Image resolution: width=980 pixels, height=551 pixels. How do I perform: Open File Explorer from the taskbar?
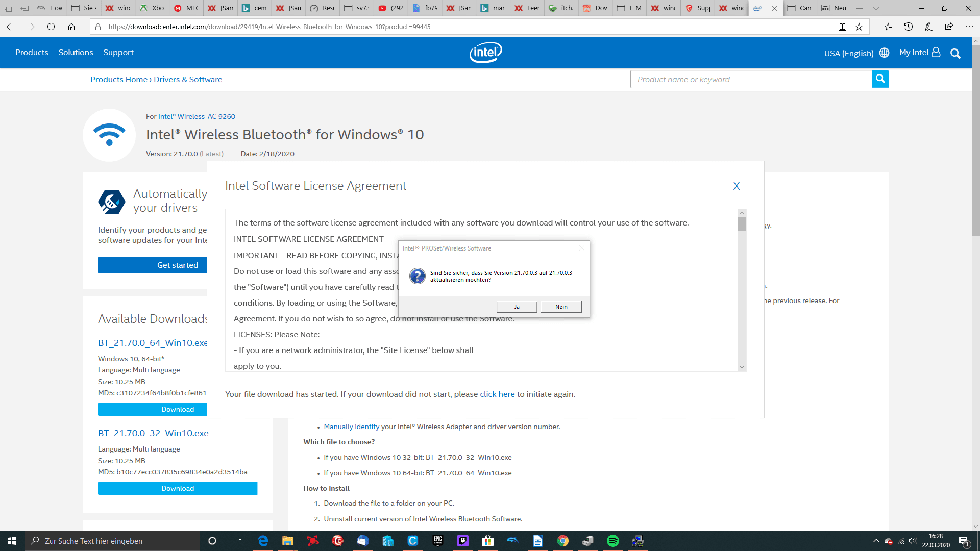coord(288,541)
